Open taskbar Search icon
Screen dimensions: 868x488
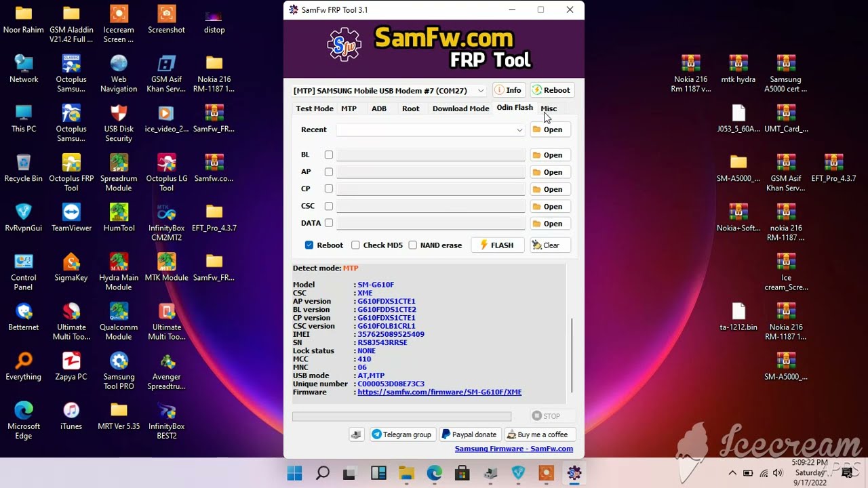tap(323, 473)
